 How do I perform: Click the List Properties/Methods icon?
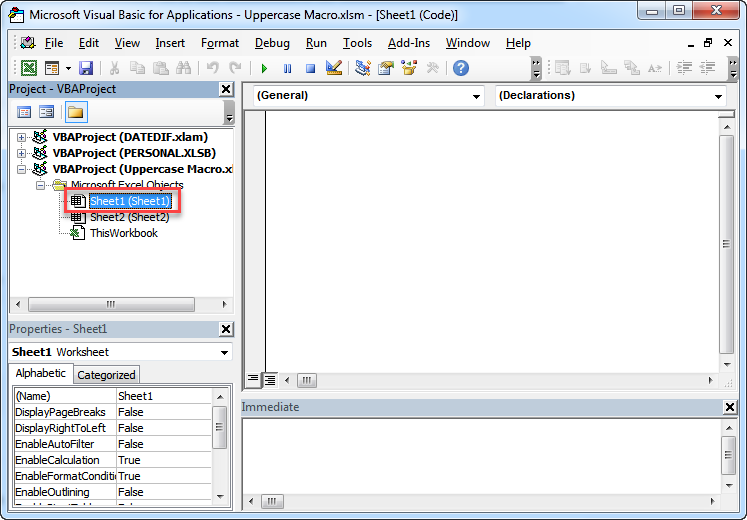(563, 68)
